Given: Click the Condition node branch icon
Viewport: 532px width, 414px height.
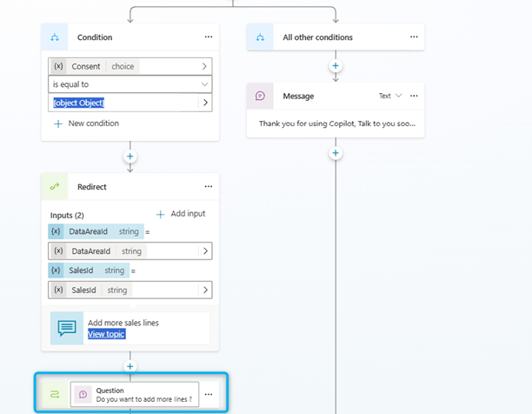Looking at the screenshot, I should coord(55,37).
